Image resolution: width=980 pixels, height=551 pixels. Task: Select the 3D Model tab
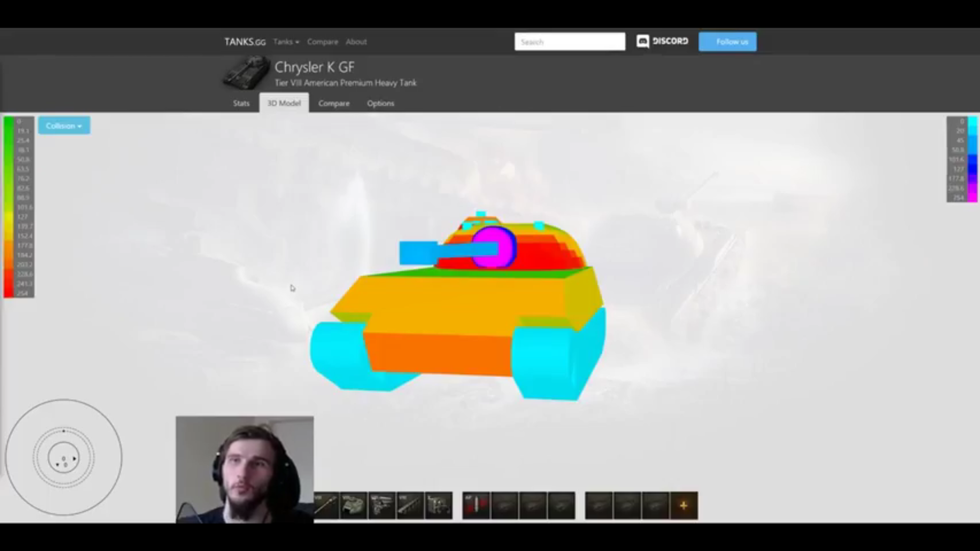click(284, 103)
